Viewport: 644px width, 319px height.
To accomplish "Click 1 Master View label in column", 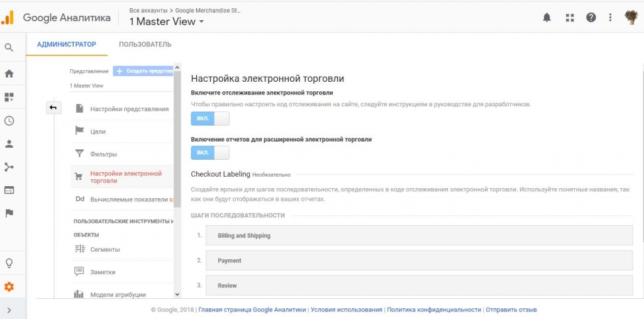I will click(87, 86).
